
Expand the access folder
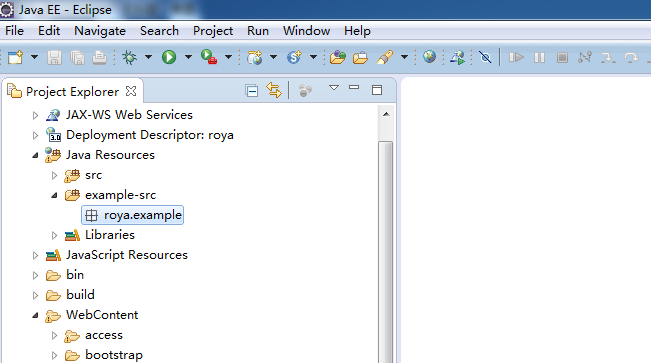[54, 335]
